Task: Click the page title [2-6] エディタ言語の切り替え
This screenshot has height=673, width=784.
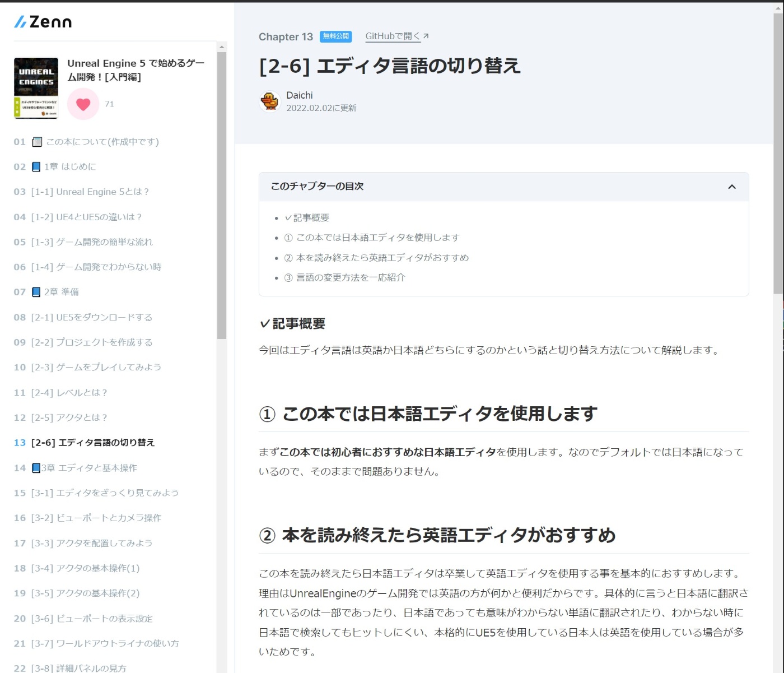Action: pos(390,66)
